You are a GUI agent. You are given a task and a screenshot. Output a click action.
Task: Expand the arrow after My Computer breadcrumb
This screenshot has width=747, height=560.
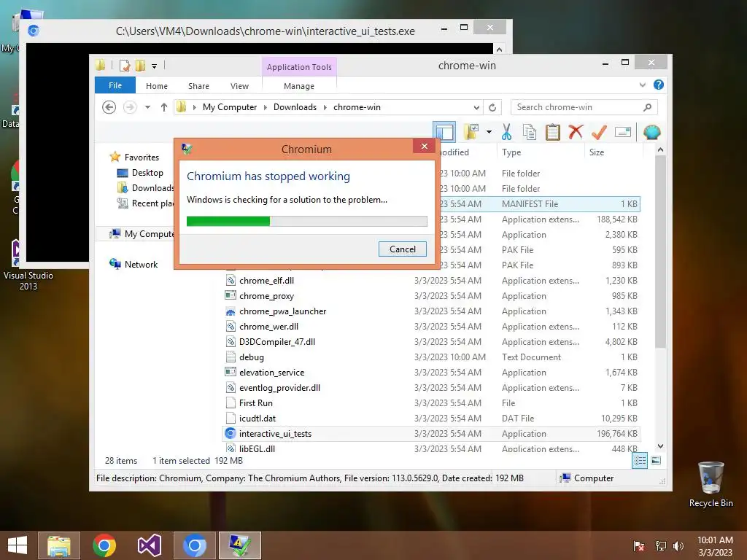[x=266, y=107]
